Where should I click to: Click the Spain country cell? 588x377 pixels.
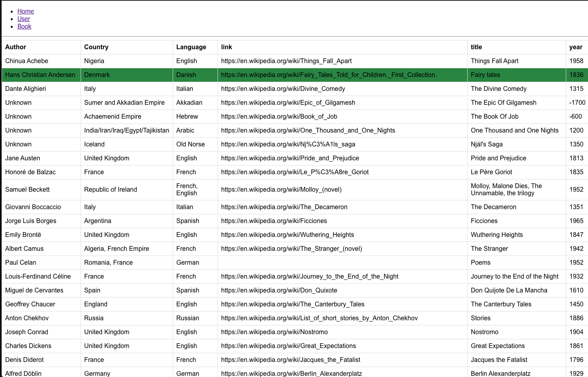127,290
